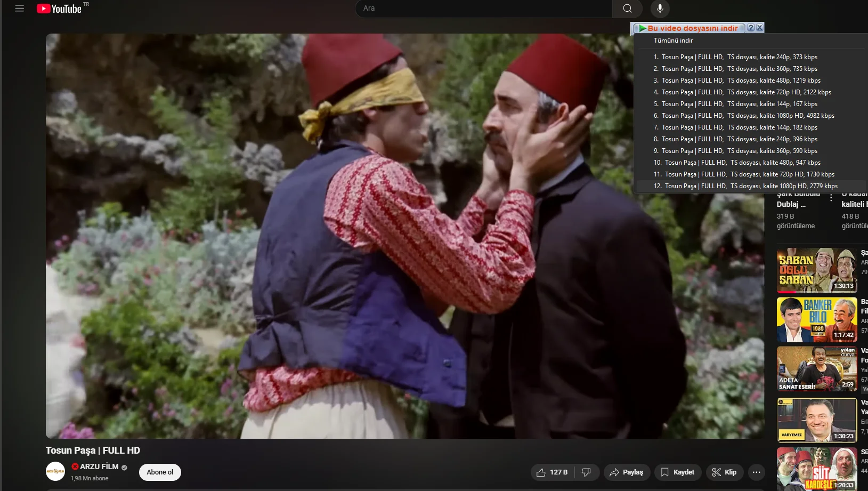Dislike the video
Viewport: 868px width, 491px height.
pyautogui.click(x=587, y=472)
